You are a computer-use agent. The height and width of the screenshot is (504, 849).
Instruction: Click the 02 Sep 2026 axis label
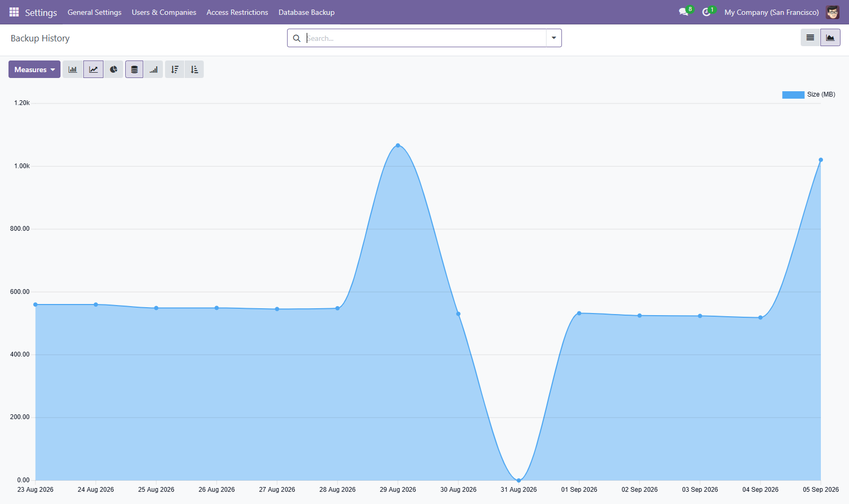639,490
